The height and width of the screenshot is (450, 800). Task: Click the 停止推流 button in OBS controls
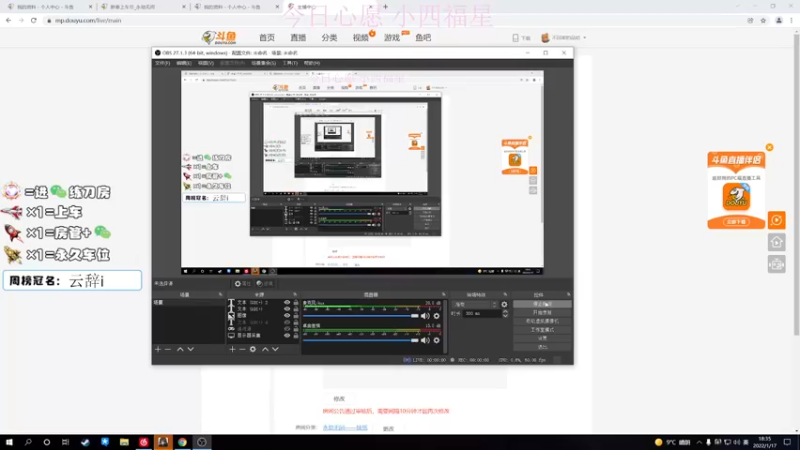(x=542, y=304)
